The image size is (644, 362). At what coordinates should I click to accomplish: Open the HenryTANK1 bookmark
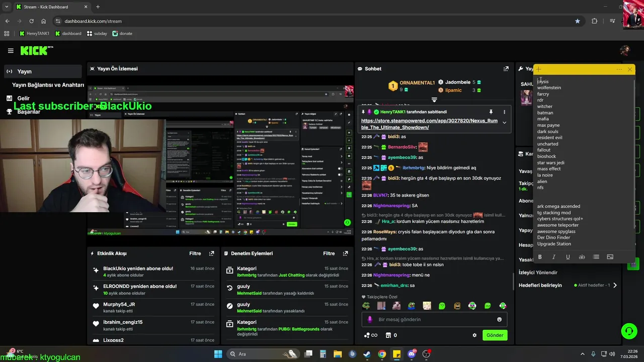[34, 34]
